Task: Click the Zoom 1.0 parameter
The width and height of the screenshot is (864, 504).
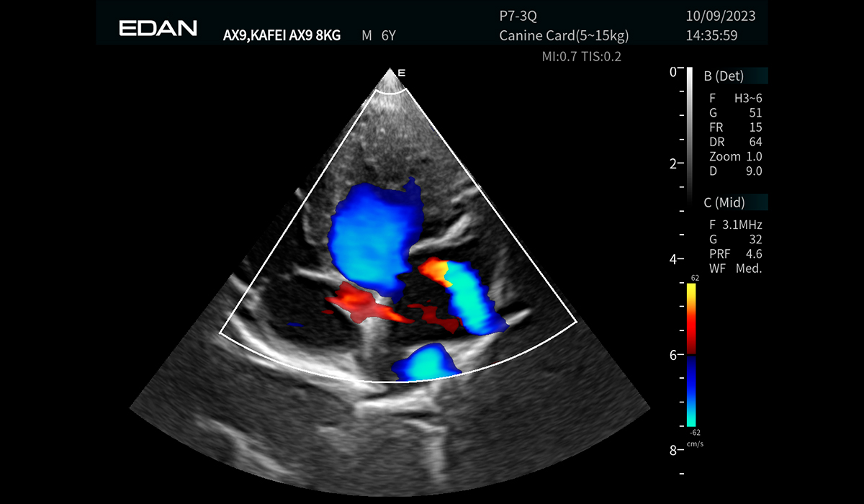Action: 735,156
